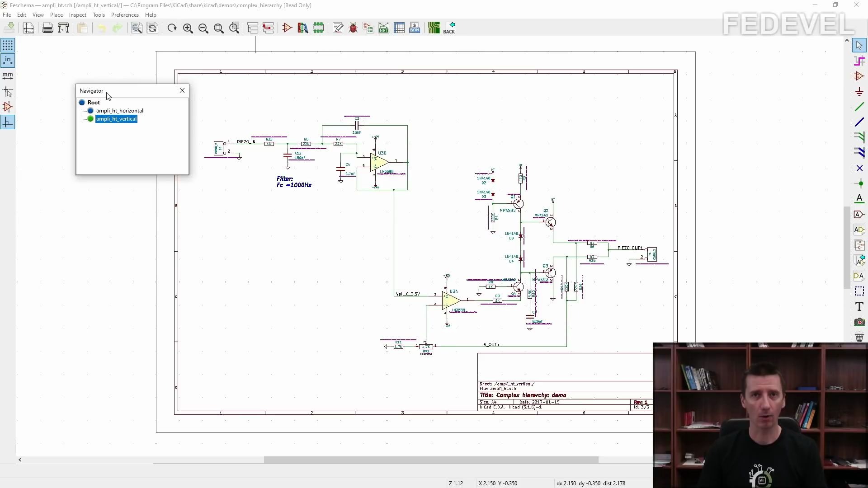This screenshot has width=868, height=488.
Task: Close the Navigator panel
Action: pyautogui.click(x=182, y=90)
